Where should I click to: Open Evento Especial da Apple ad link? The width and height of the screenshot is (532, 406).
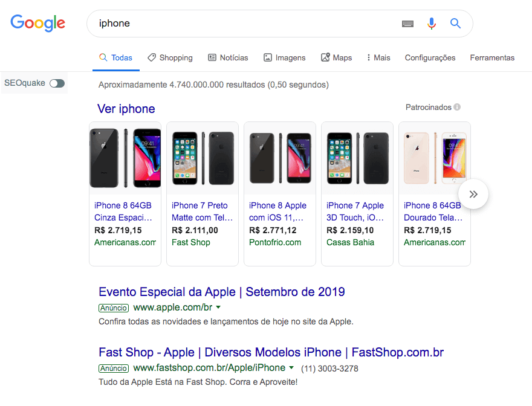tap(221, 292)
